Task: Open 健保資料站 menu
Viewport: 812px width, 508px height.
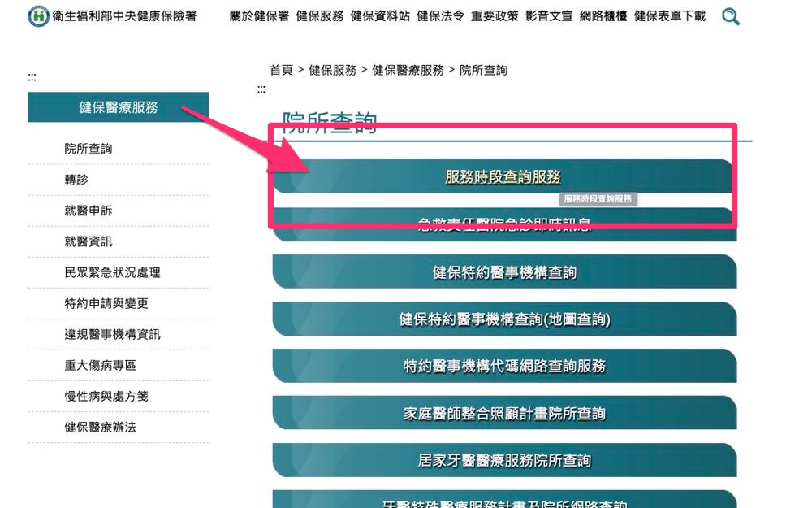Action: click(x=380, y=16)
